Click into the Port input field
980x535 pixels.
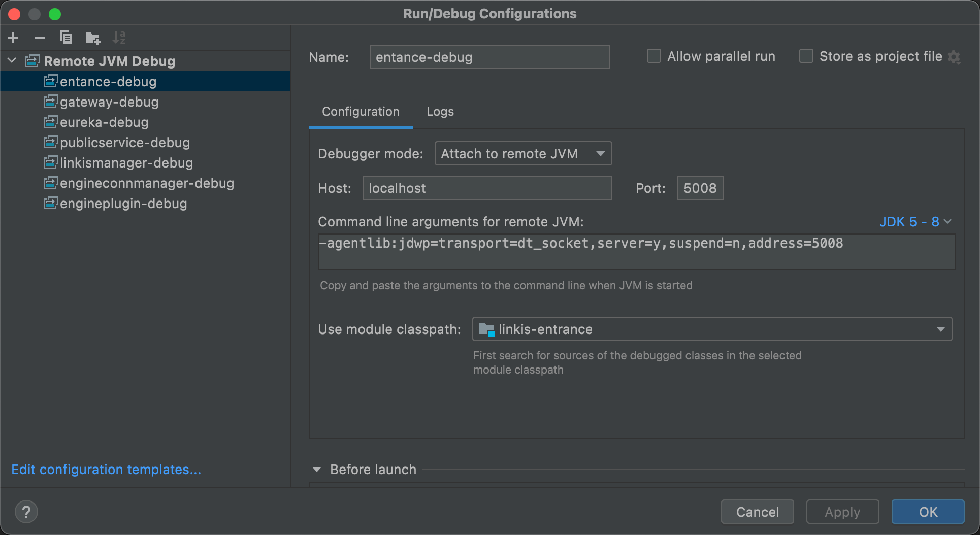coord(700,188)
